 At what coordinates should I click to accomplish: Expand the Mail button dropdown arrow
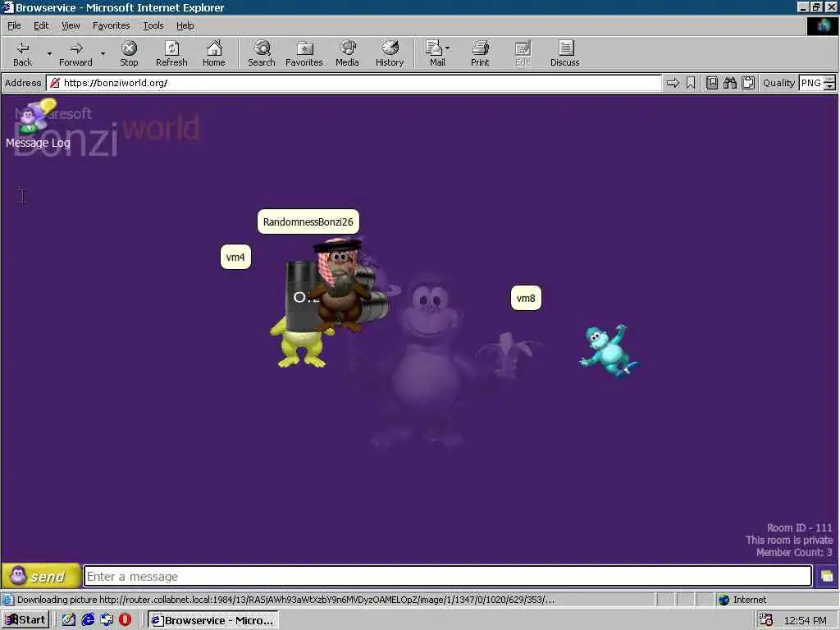click(x=447, y=48)
